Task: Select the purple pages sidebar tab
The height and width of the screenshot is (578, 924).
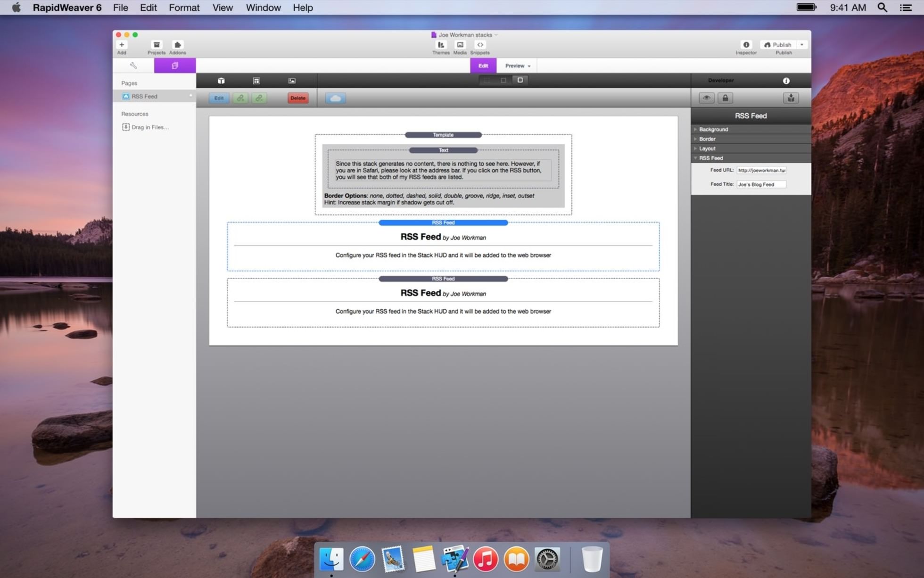Action: point(175,66)
